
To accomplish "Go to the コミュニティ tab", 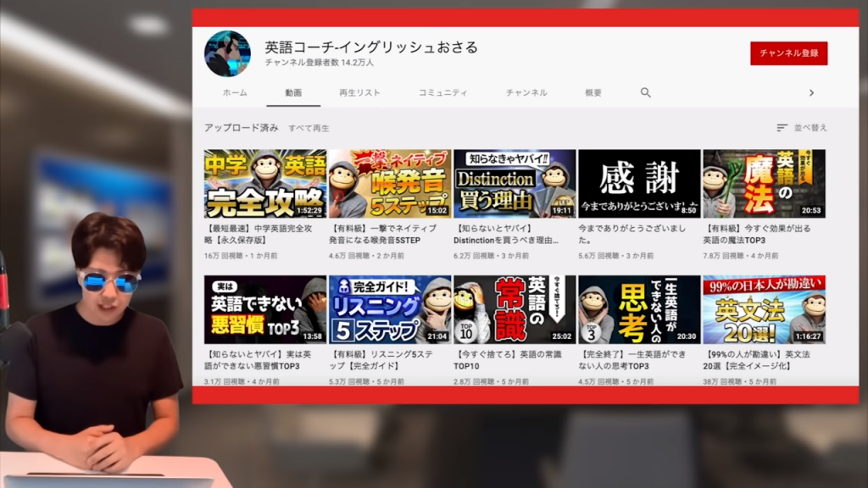I will 442,92.
